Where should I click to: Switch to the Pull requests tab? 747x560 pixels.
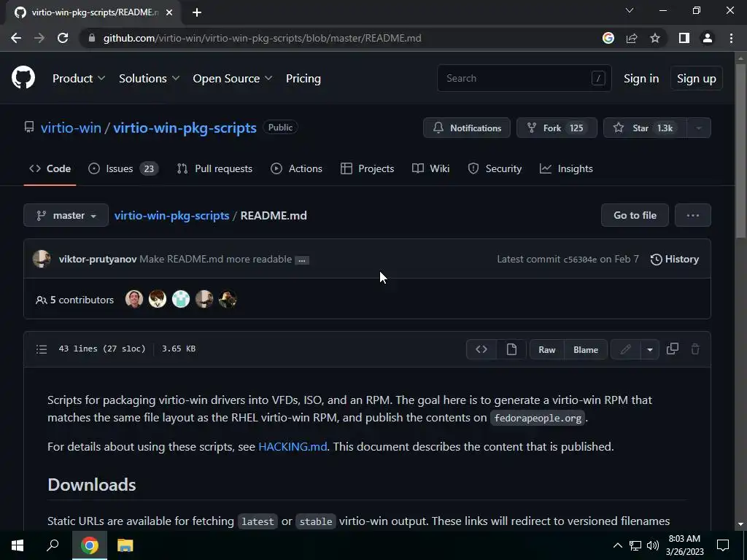pos(214,168)
